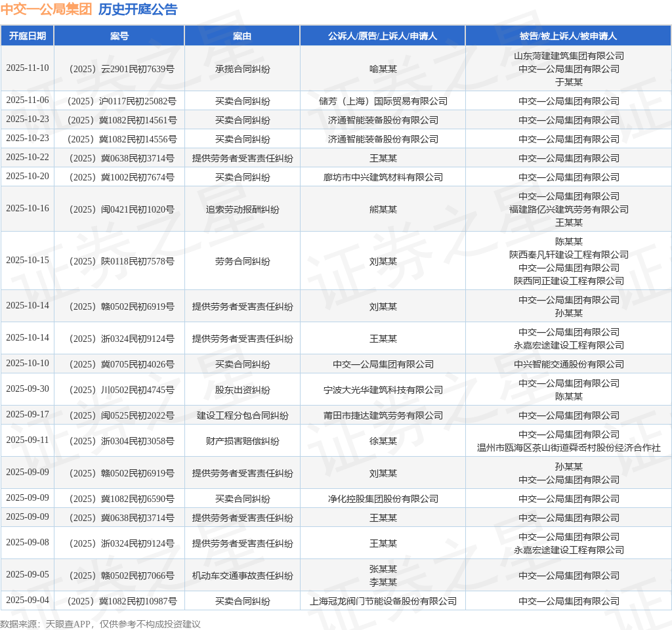Screen dimensions: 672x630
Task: Click plaintiff 储芳（上海）国际贸易有限公司
Action: [x=383, y=101]
